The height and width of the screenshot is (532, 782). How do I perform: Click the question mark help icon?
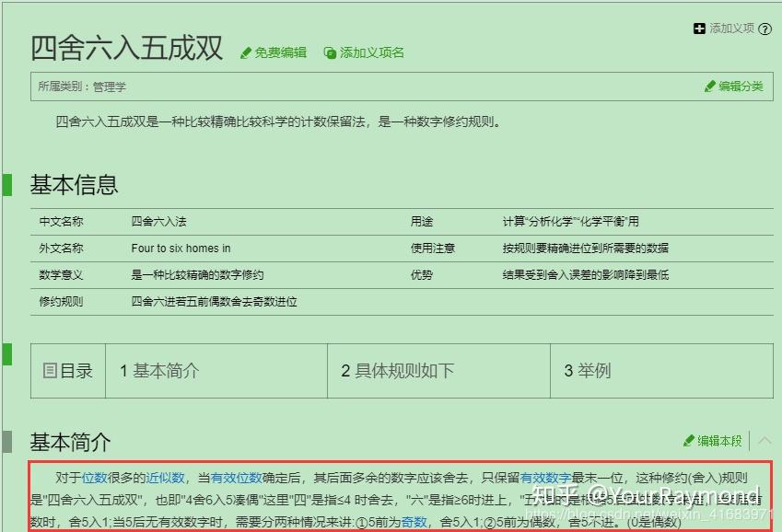tap(764, 29)
